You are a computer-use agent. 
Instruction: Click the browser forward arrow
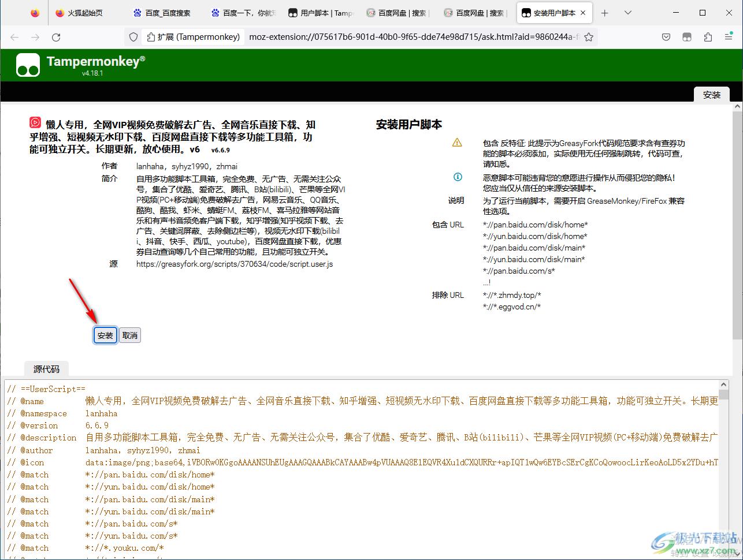point(35,37)
